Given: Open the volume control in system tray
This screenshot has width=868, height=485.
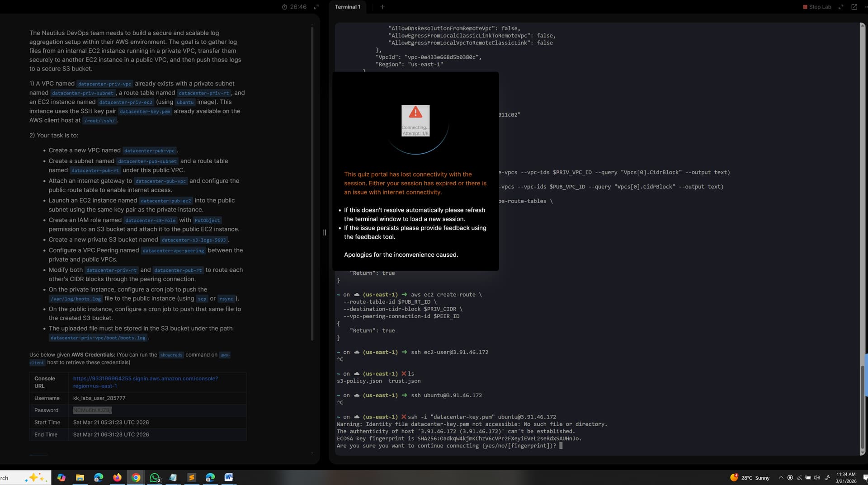Looking at the screenshot, I should [817, 478].
